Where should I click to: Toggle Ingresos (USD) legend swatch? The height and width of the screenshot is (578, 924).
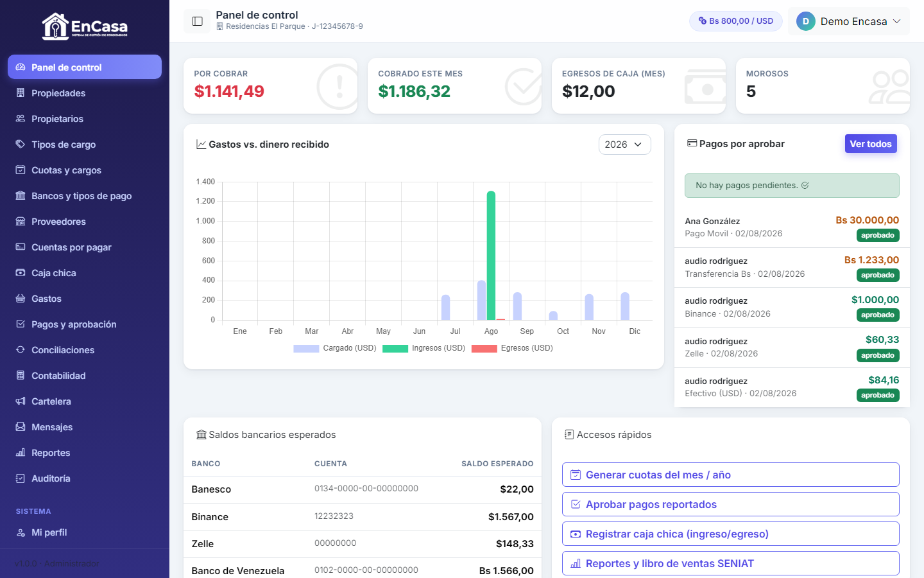(395, 349)
